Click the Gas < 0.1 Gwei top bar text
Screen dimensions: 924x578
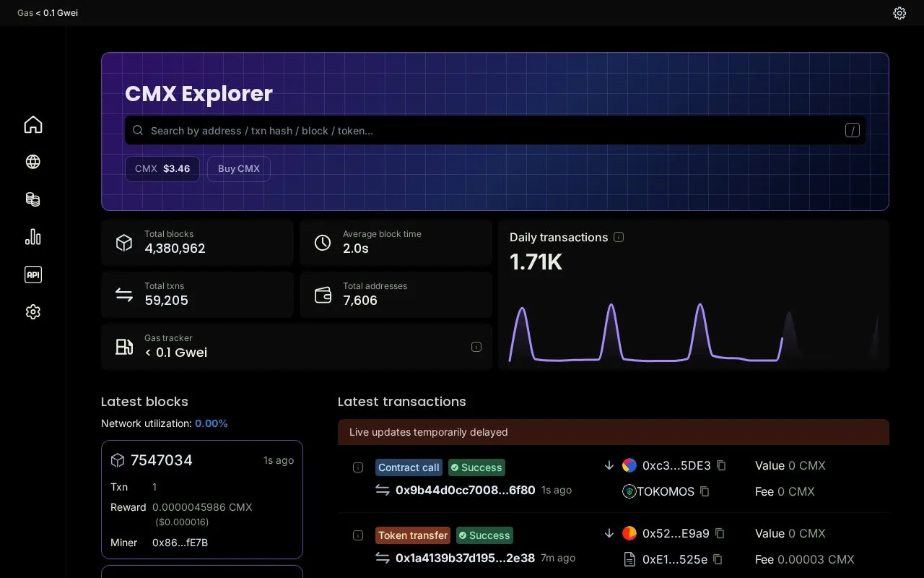48,13
